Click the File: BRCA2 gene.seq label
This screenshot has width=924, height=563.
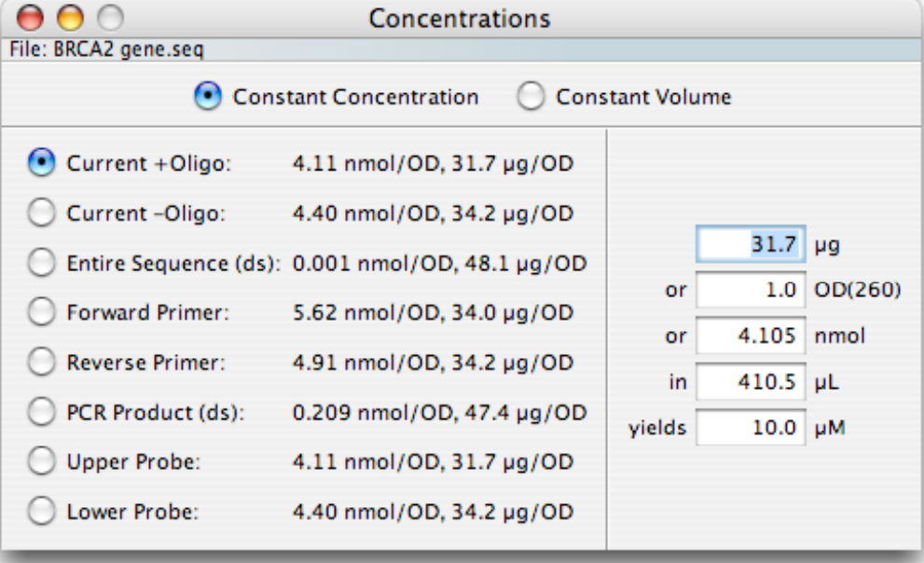pos(106,49)
